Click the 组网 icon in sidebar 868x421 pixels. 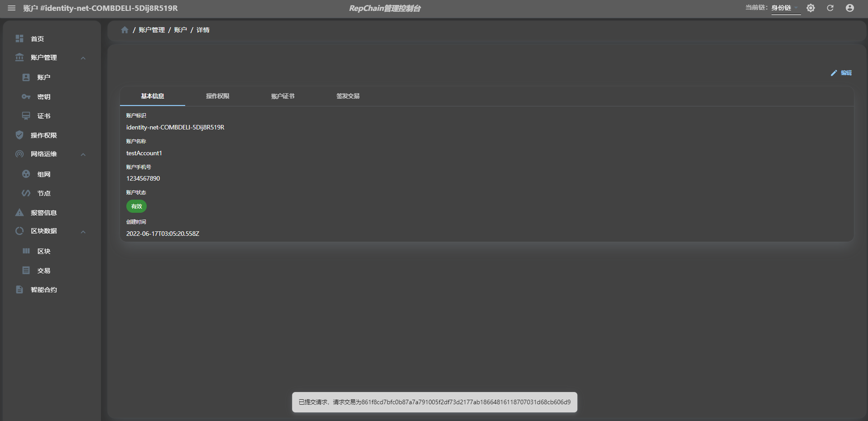point(26,174)
